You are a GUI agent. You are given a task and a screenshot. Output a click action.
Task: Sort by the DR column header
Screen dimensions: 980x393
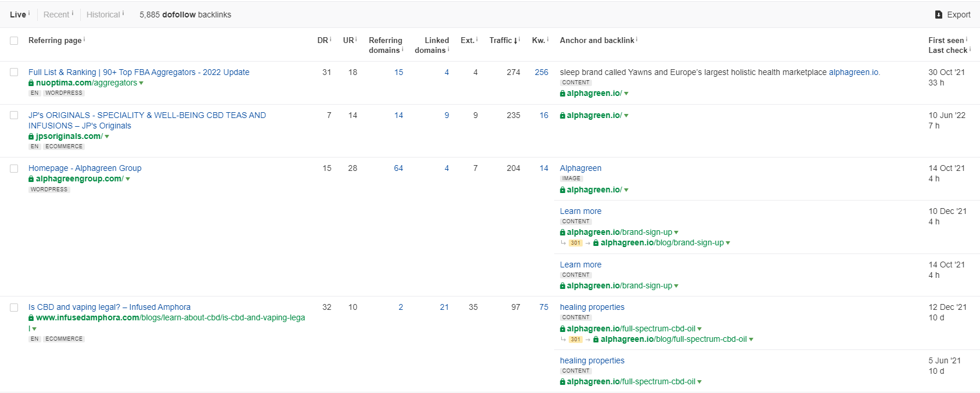[x=323, y=41]
